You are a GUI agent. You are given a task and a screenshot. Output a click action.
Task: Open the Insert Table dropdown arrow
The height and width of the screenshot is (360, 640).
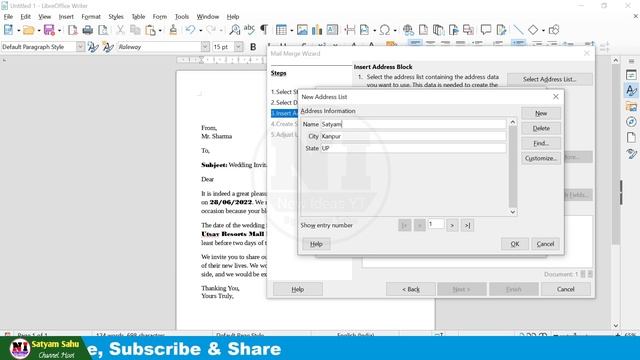(291, 31)
